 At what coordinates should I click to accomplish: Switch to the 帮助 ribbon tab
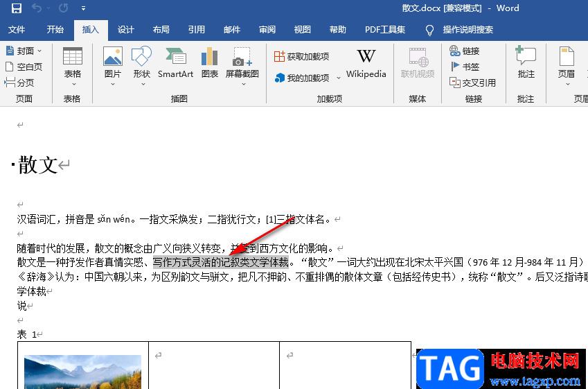coord(337,30)
